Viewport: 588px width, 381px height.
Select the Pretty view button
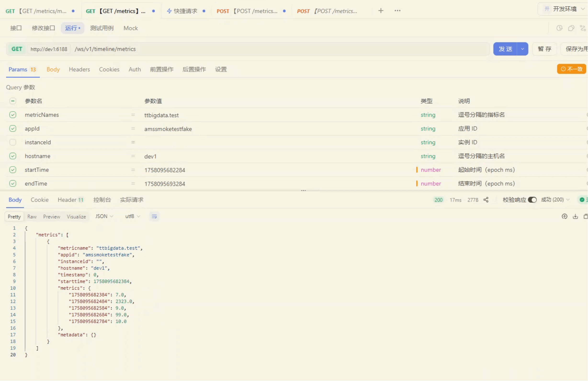tap(14, 217)
